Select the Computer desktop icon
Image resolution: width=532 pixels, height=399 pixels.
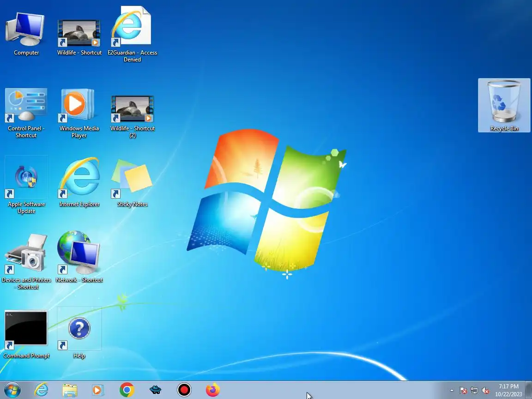(x=26, y=33)
